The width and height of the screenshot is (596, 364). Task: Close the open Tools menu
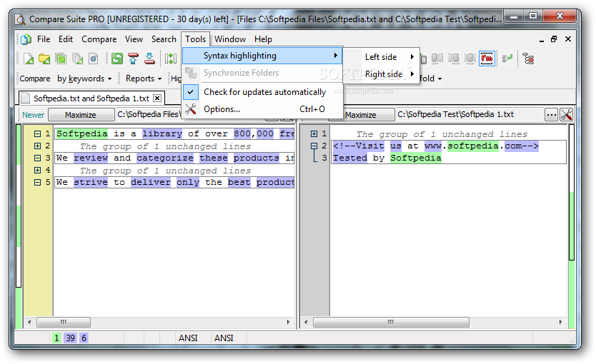195,39
